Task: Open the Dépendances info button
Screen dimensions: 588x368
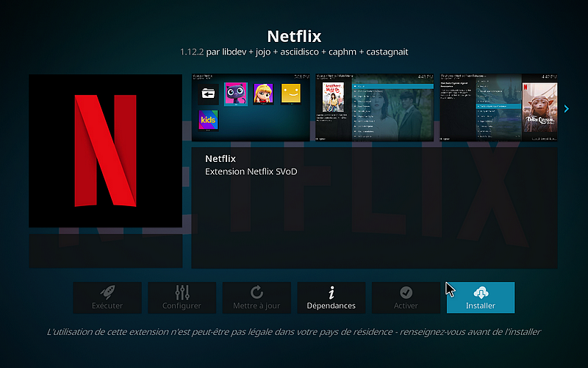Action: tap(331, 297)
